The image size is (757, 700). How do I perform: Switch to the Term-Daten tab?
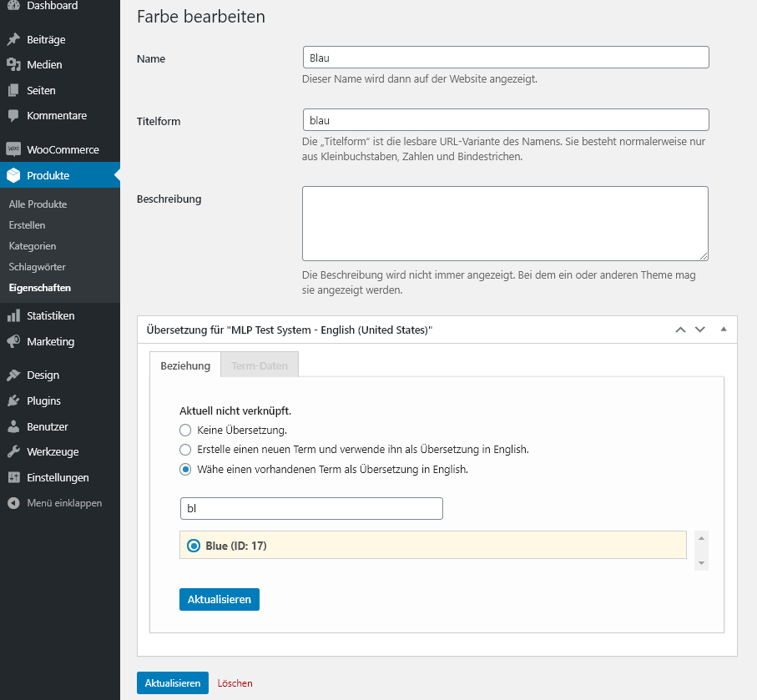[x=260, y=365]
